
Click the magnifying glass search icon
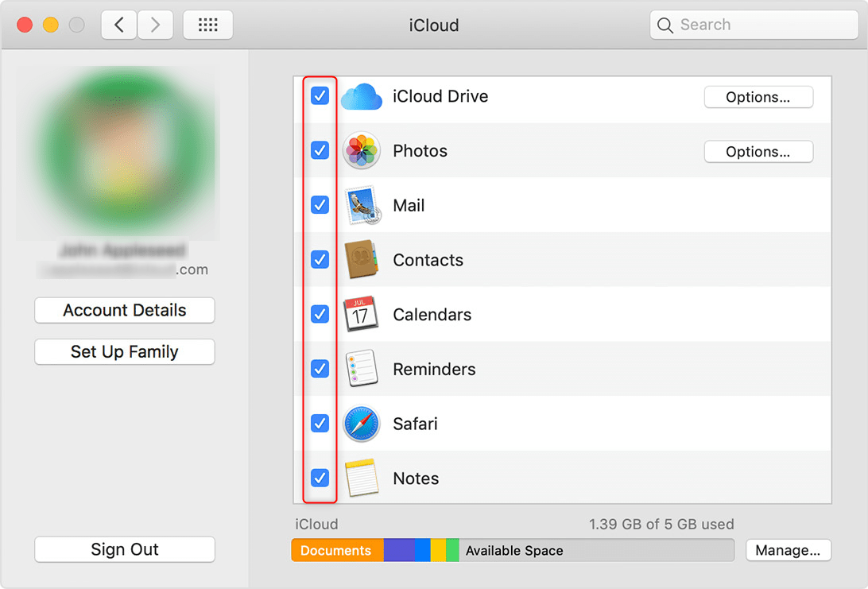665,25
